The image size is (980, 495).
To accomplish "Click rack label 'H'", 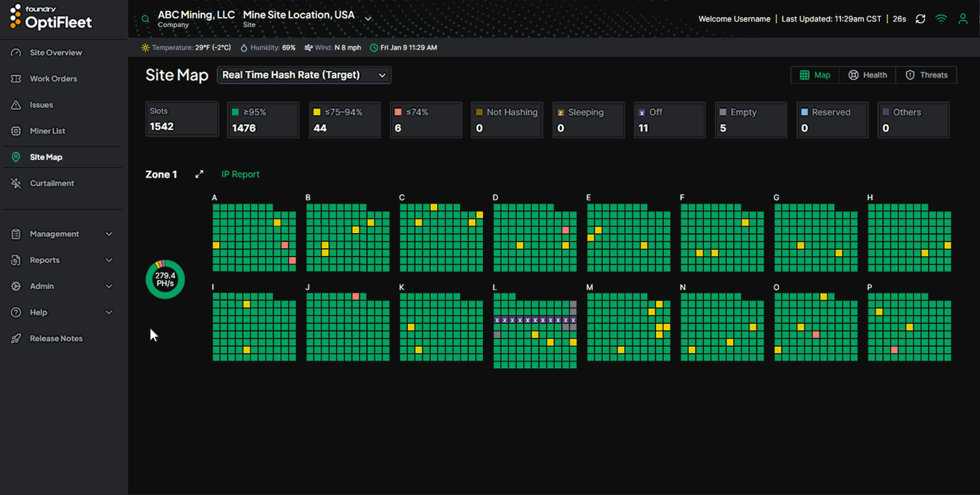I will coord(870,197).
